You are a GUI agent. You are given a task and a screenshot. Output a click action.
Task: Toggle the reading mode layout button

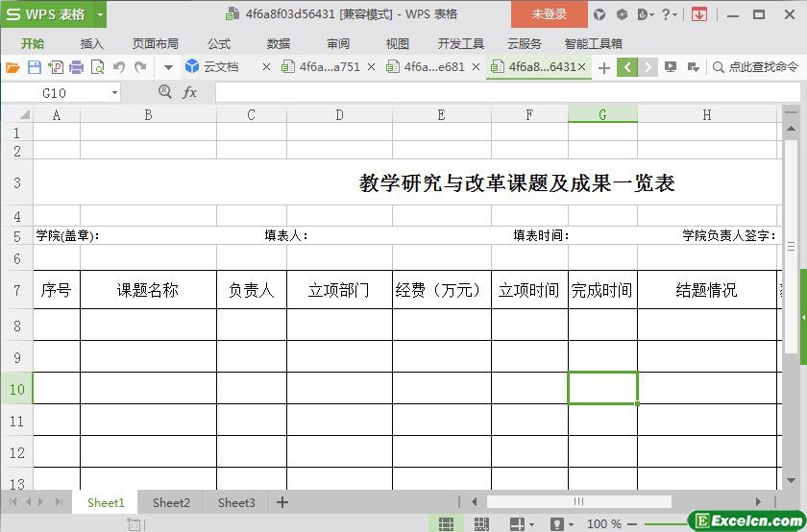tap(517, 523)
